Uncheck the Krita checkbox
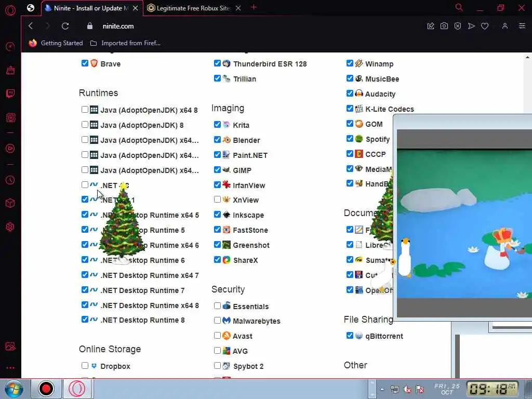The height and width of the screenshot is (399, 532). click(218, 125)
